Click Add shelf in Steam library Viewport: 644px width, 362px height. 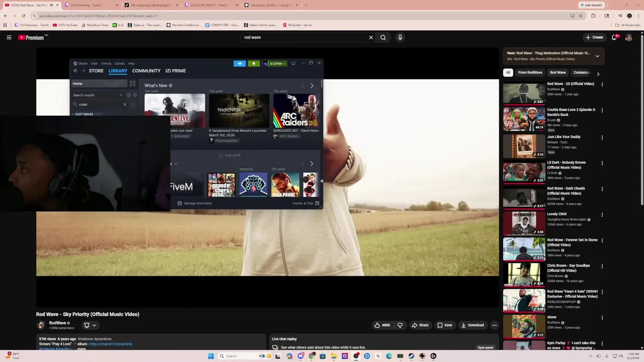(x=229, y=155)
